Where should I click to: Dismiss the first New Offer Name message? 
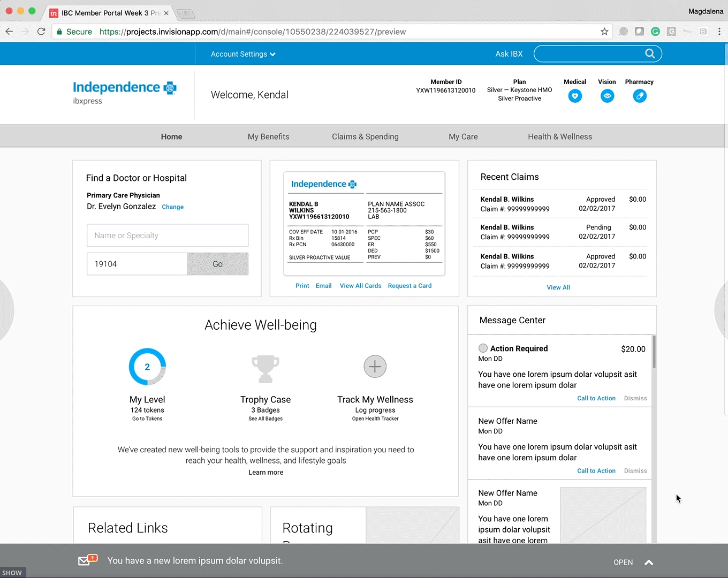pos(635,471)
